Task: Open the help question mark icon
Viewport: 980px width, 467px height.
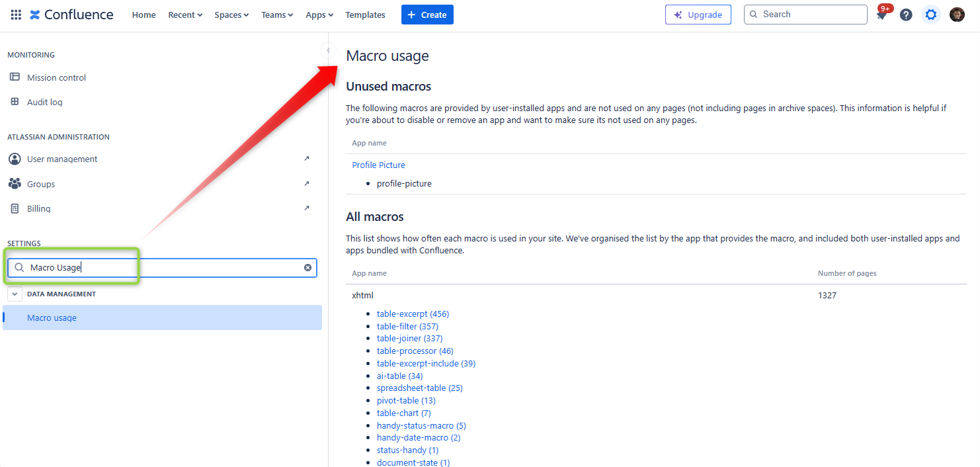Action: coord(906,15)
